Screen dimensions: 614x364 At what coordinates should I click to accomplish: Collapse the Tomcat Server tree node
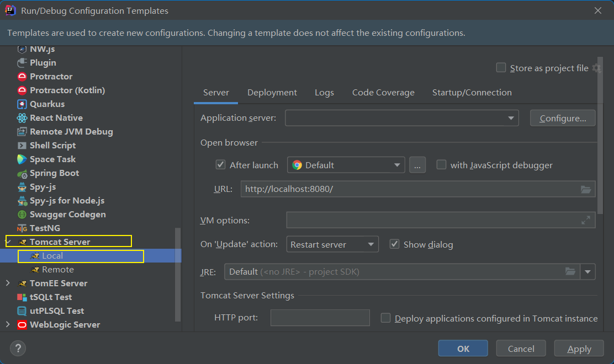tap(8, 242)
